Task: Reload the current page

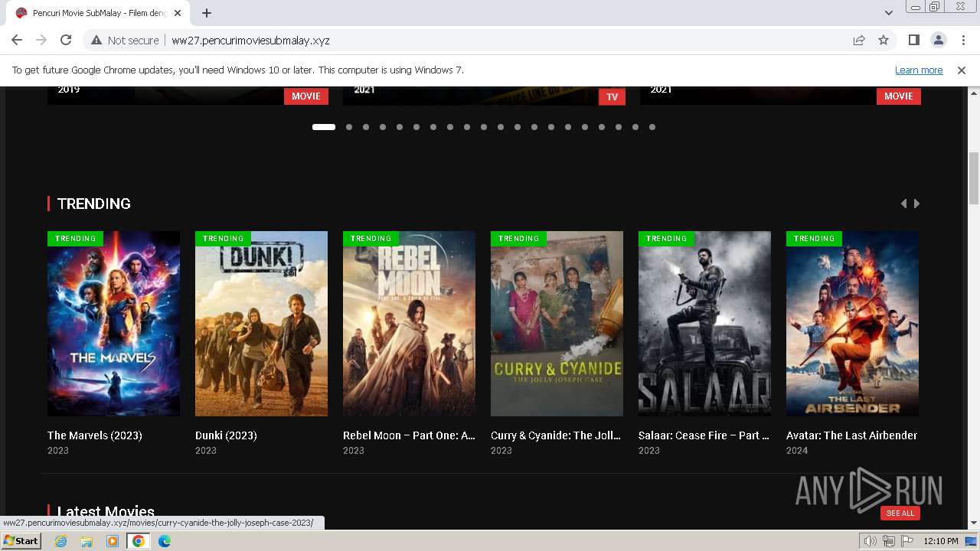Action: point(66,40)
